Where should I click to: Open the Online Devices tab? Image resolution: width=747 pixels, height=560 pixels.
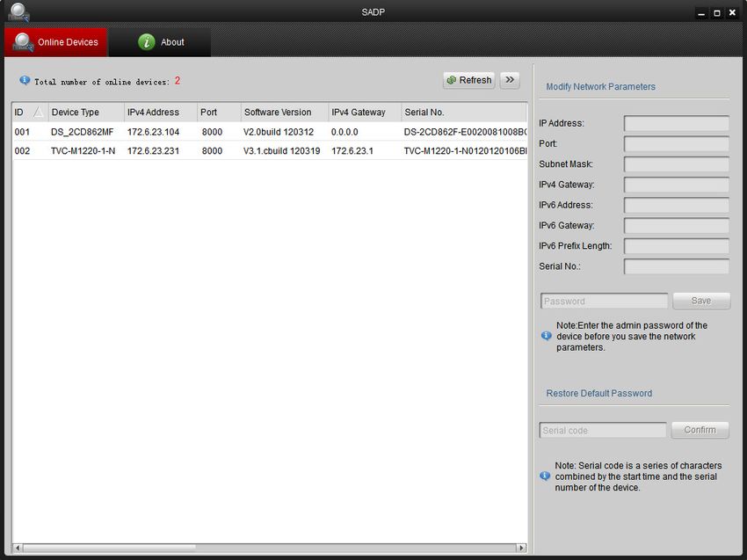click(x=55, y=42)
